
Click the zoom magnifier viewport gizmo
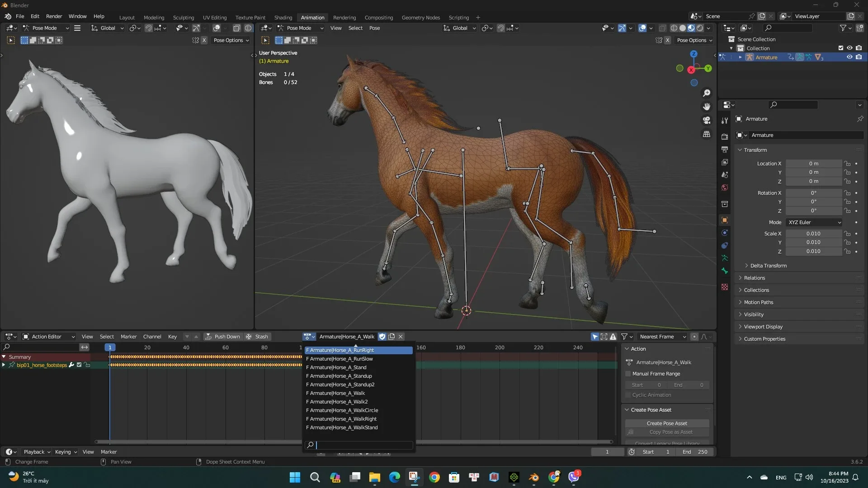(x=707, y=93)
